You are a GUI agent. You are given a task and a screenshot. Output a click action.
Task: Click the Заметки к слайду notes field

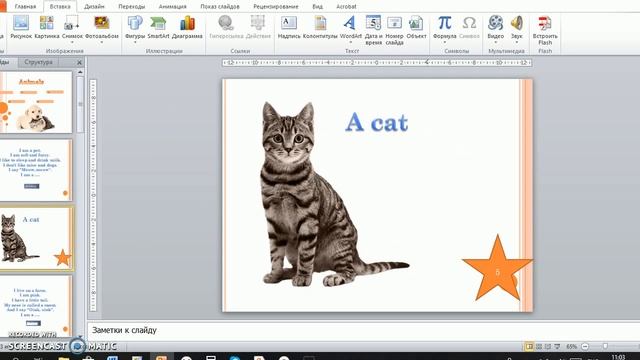click(x=363, y=330)
